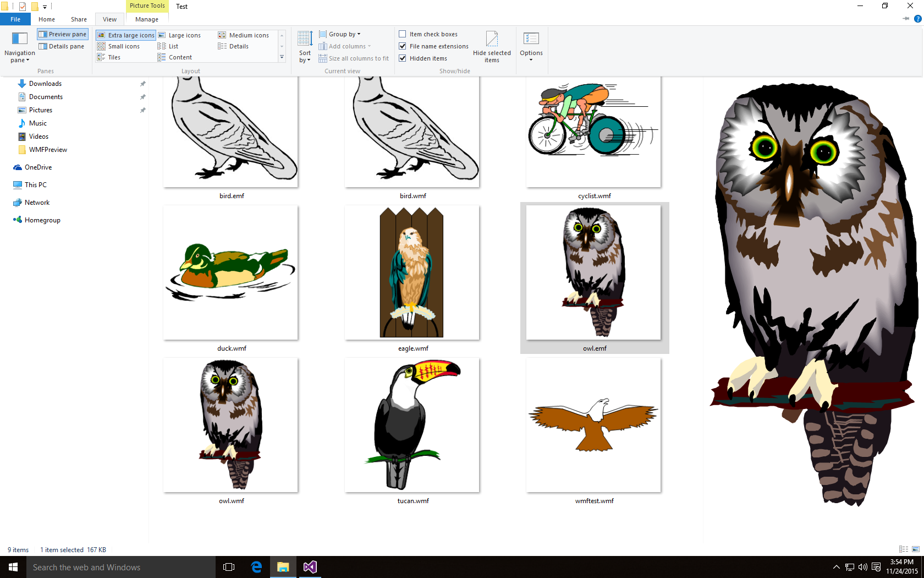
Task: Switch to details view via status bar icon
Action: (x=904, y=549)
